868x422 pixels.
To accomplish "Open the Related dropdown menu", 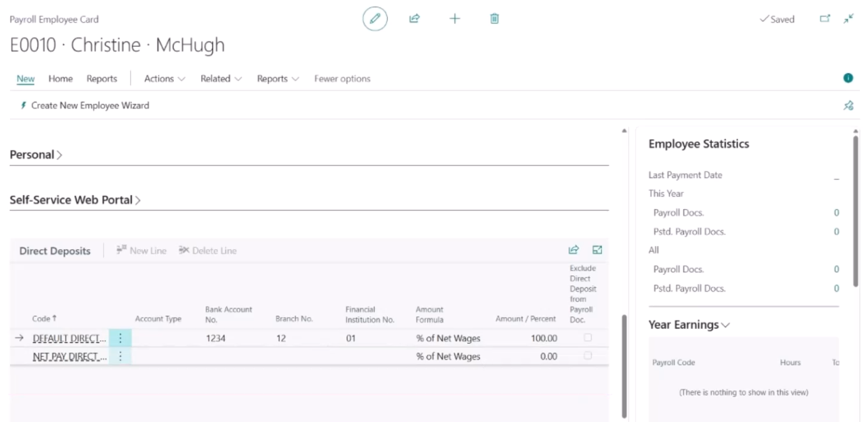I will click(221, 79).
